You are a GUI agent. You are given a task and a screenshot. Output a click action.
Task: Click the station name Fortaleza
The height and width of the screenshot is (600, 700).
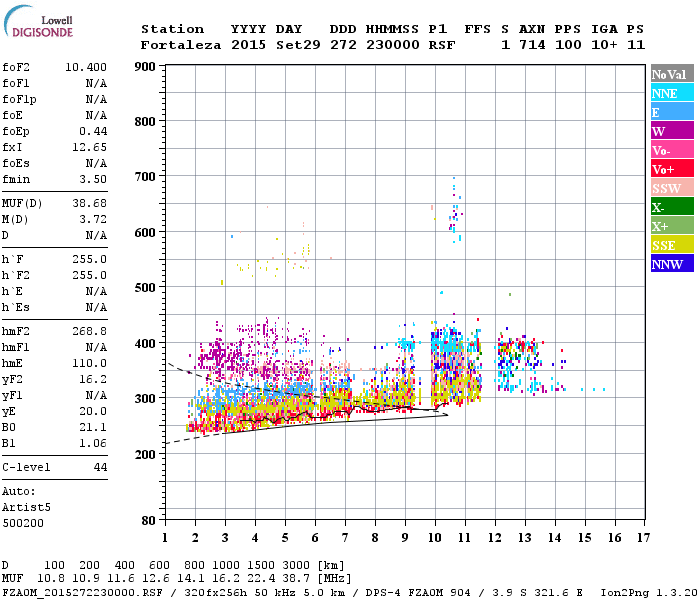click(x=180, y=45)
